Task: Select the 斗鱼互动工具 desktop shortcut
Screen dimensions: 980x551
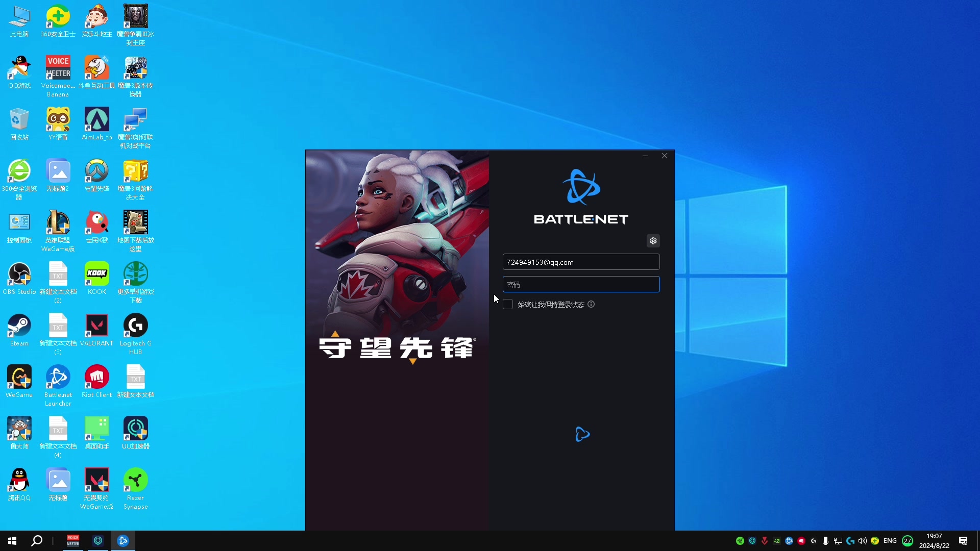Action: [97, 73]
